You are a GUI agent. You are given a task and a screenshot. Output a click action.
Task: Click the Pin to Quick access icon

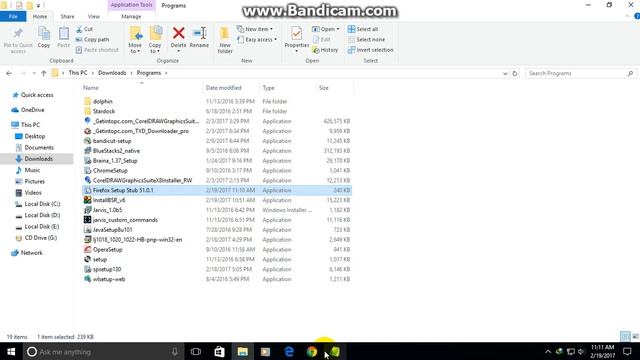tap(18, 40)
